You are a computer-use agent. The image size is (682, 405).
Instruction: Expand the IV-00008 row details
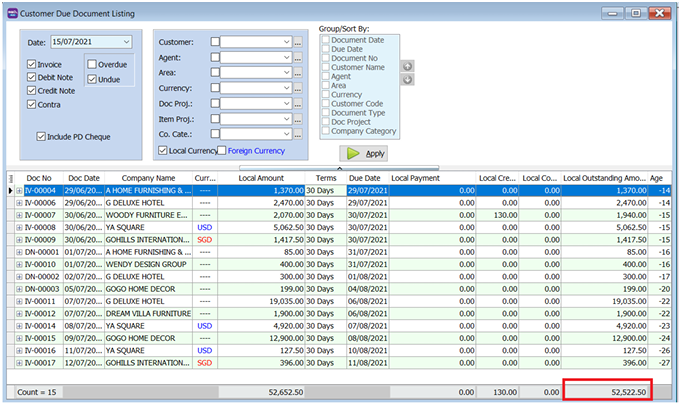pyautogui.click(x=19, y=227)
